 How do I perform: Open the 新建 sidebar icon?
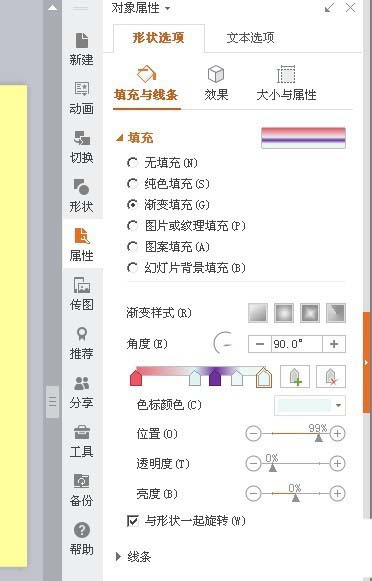(x=82, y=49)
